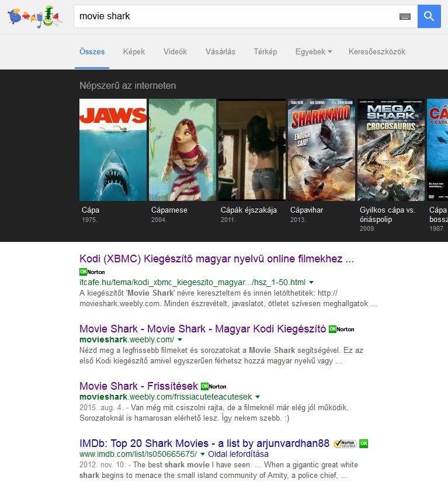The height and width of the screenshot is (489, 448).
Task: Click the Cápamese movie title
Action: click(x=169, y=210)
